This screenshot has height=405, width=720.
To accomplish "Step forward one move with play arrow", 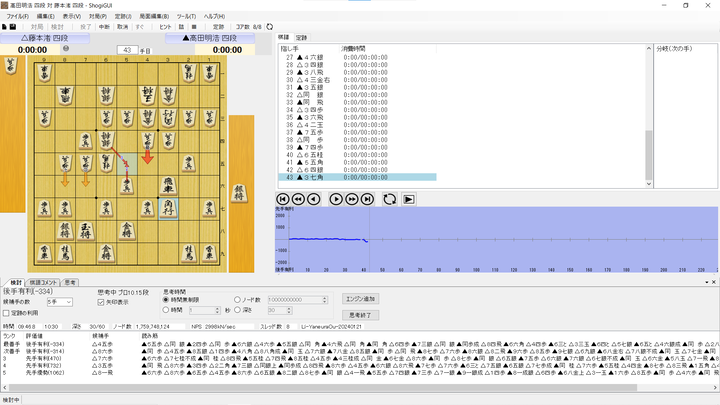I will 336,199.
